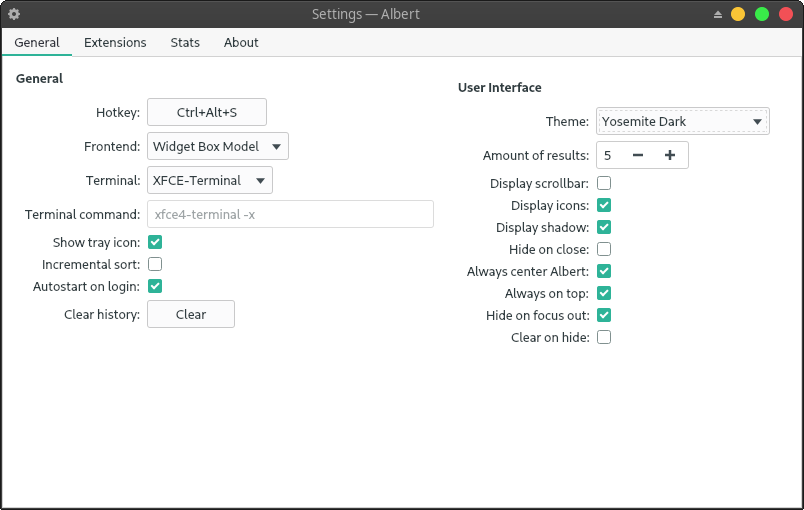Toggle the Autostart on login checkbox
804x510 pixels.
[x=155, y=286]
